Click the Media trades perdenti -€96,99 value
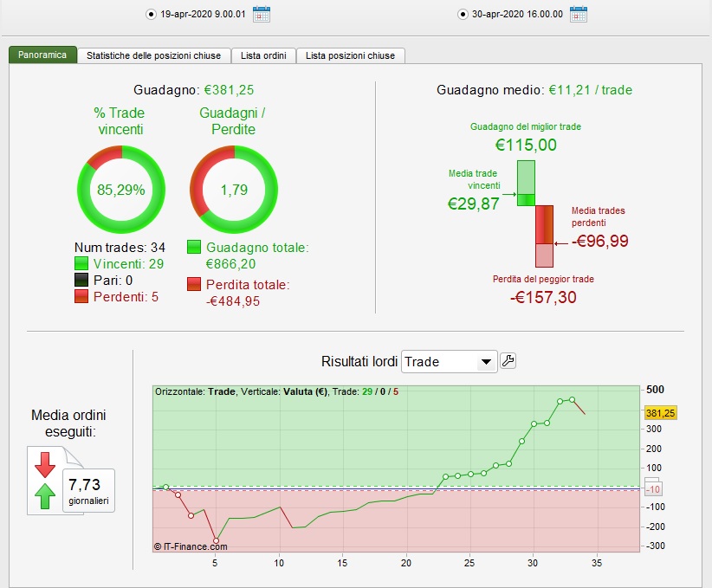The height and width of the screenshot is (588, 712). 600,241
